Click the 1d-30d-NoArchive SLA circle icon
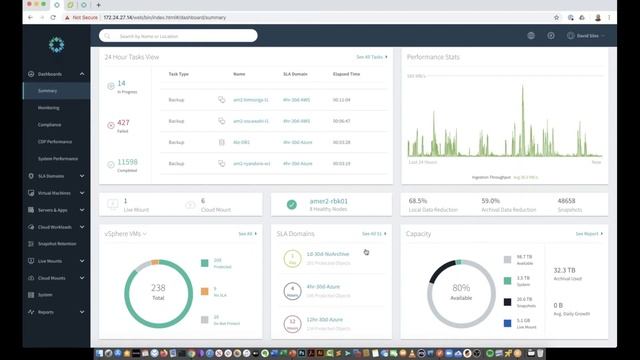Image resolution: width=640 pixels, height=360 pixels. [292, 258]
